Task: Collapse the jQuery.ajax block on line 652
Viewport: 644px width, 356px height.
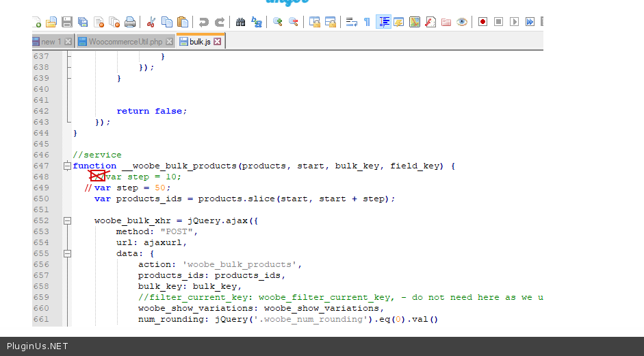Action: point(67,220)
